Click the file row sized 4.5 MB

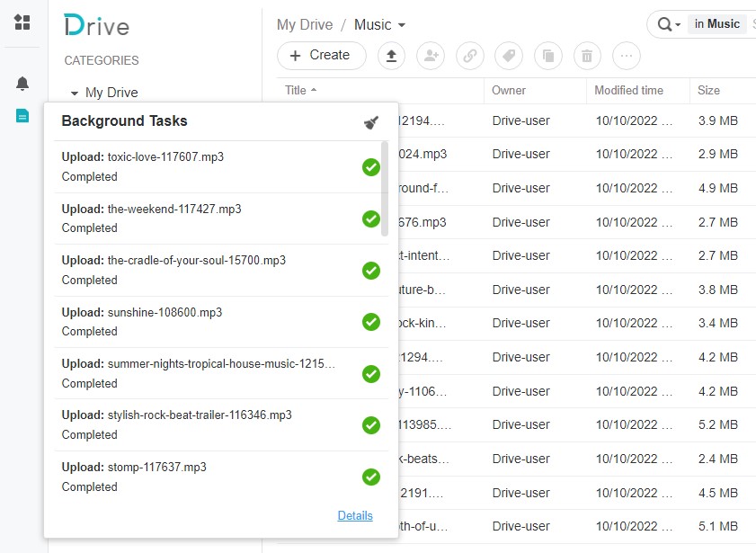[576, 493]
